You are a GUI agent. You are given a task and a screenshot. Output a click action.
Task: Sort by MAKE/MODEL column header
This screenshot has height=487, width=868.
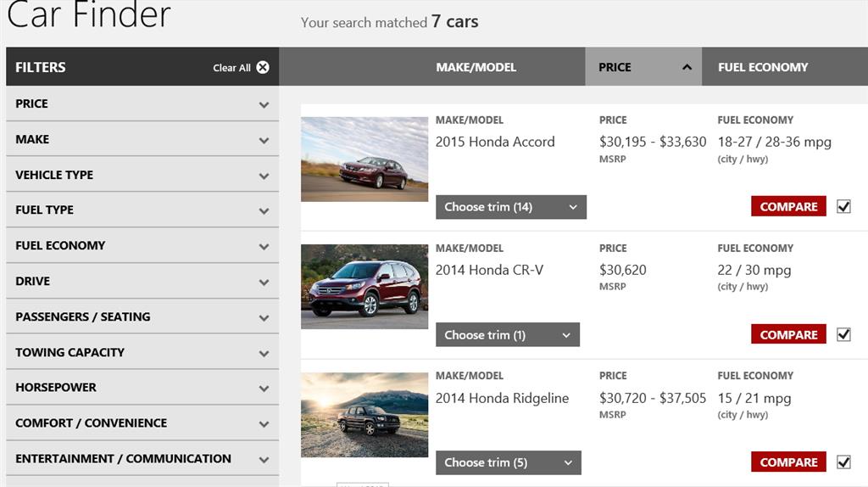click(x=476, y=67)
